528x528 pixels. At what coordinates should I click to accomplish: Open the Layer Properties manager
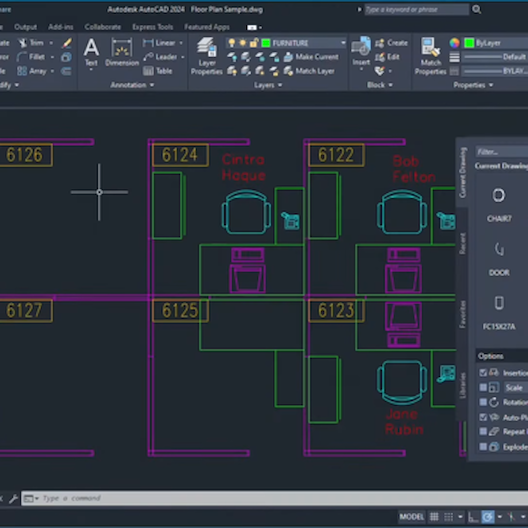pos(207,56)
